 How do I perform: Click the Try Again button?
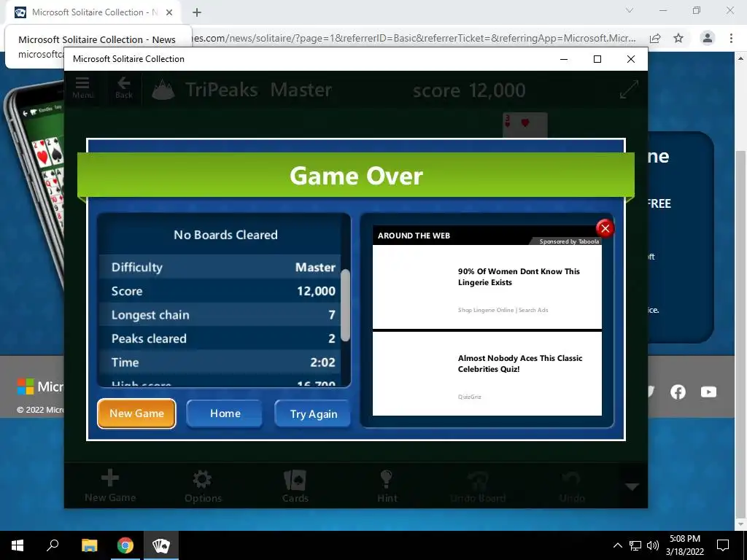[313, 414]
